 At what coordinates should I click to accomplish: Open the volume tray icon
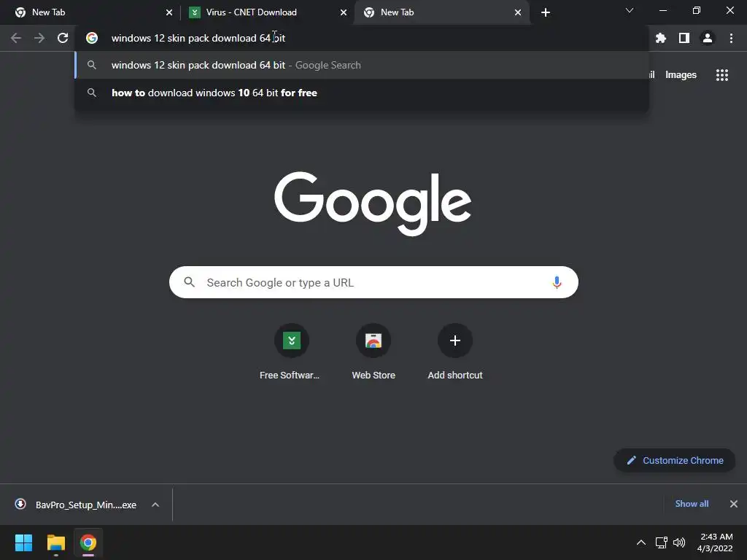click(x=679, y=542)
